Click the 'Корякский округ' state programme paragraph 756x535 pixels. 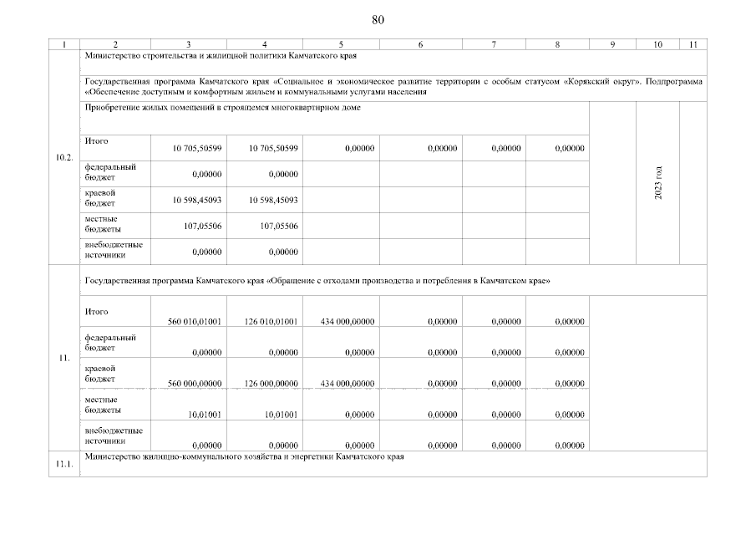pos(393,87)
